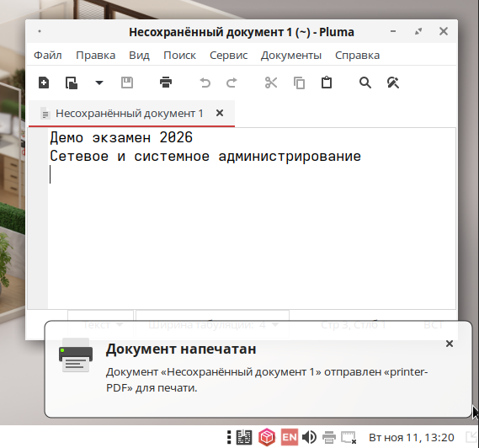Undo the last action
The image size is (479, 448).
205,83
